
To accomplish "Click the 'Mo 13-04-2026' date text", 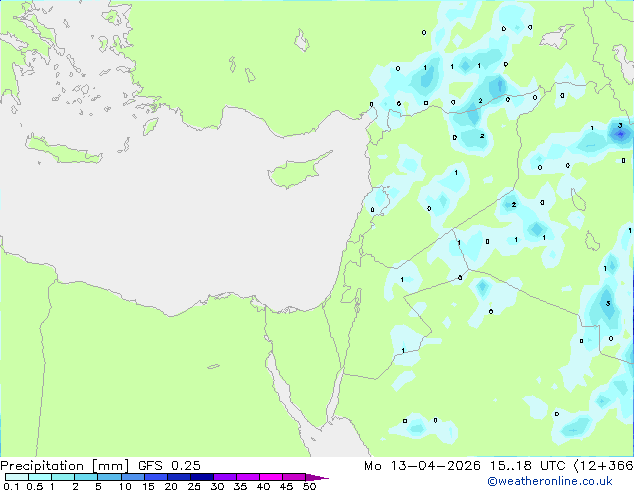I will 422,466.
